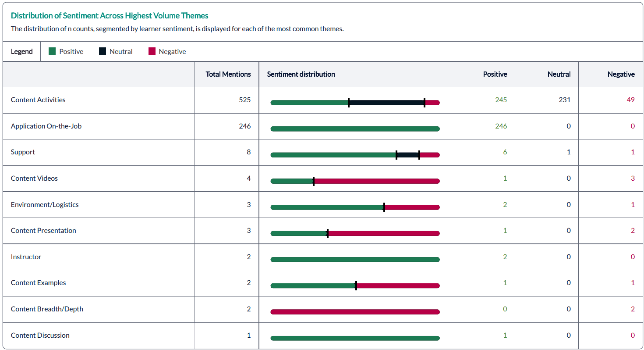The height and width of the screenshot is (350, 644).
Task: Click the Content Activities sentiment bar
Action: (355, 102)
